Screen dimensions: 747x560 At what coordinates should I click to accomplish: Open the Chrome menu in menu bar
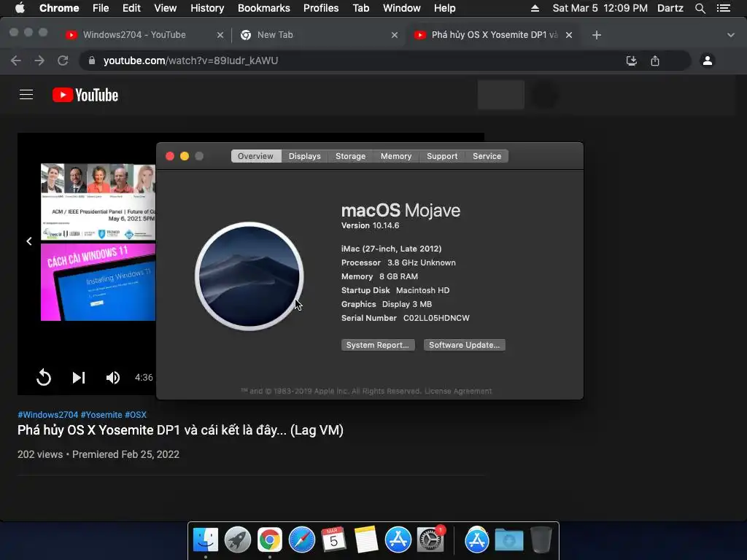59,8
